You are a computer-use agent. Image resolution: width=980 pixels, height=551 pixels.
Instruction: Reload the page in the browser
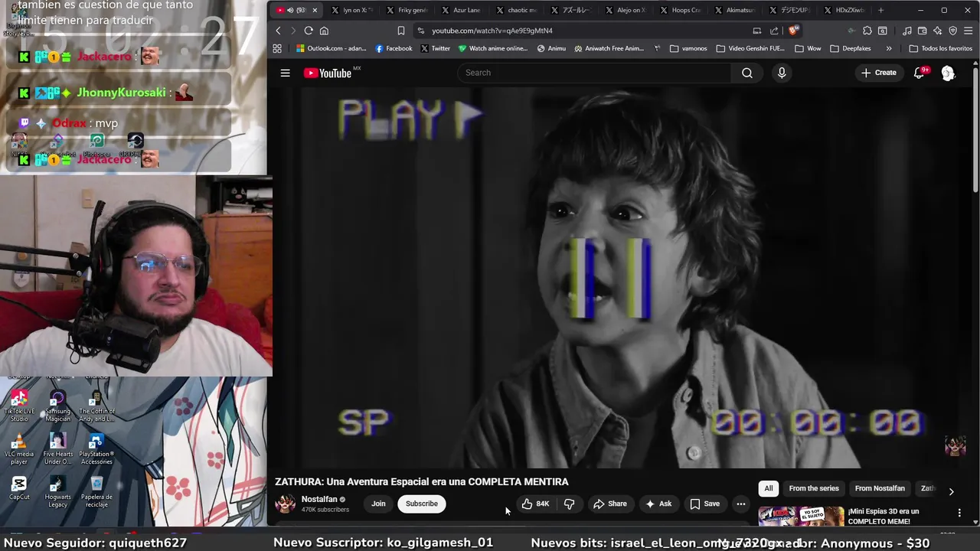click(309, 31)
